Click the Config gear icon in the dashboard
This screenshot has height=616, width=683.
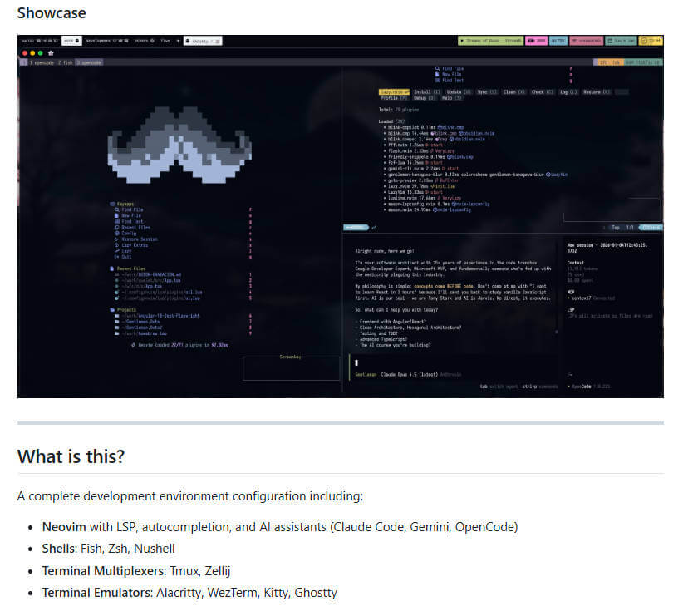(x=116, y=234)
